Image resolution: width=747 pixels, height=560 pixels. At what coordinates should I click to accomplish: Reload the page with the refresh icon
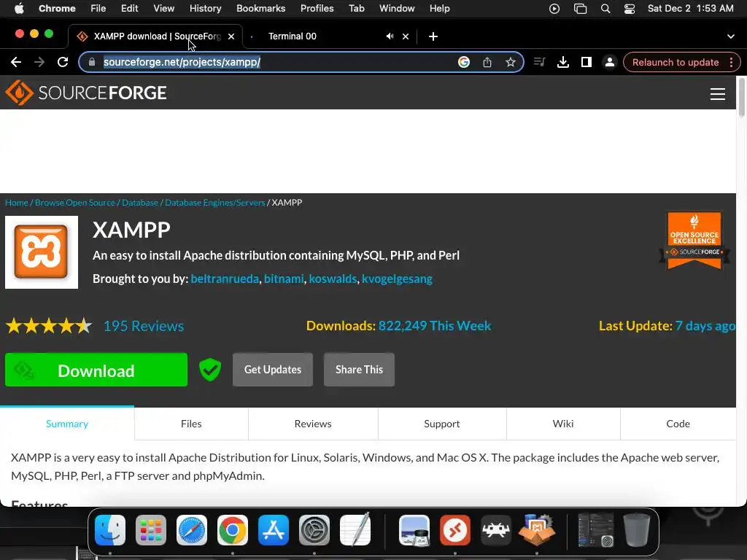tap(63, 62)
